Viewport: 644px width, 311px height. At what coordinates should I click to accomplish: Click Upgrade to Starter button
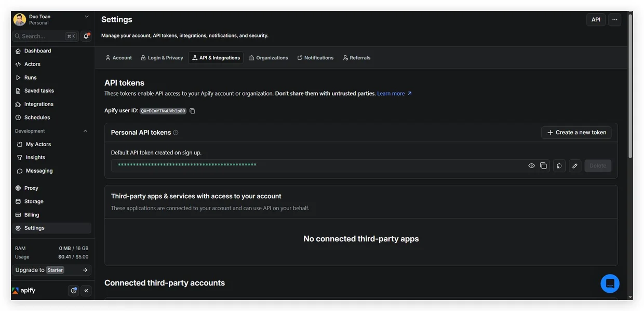[x=51, y=270]
